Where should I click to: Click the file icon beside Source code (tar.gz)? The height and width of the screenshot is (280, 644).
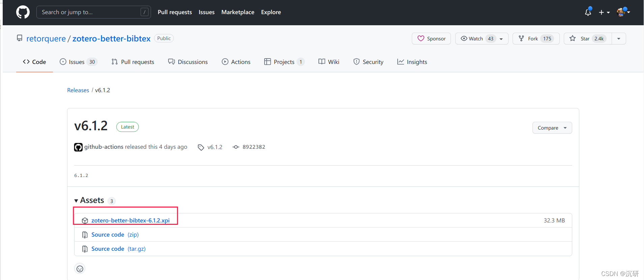[85, 249]
